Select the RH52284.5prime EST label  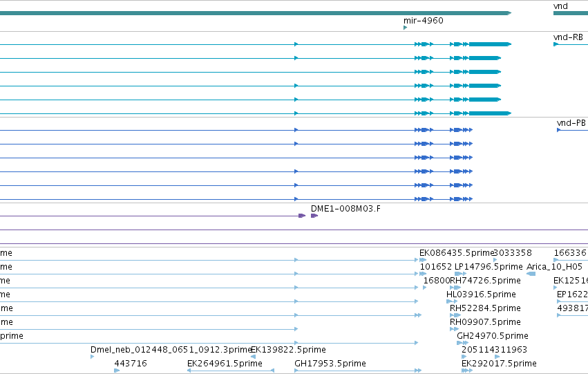485,308
